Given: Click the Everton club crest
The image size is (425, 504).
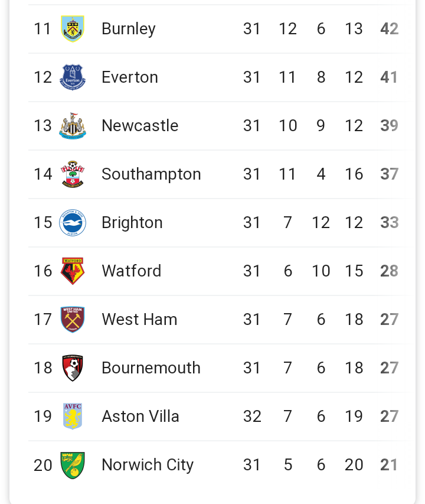Looking at the screenshot, I should pyautogui.click(x=73, y=77).
